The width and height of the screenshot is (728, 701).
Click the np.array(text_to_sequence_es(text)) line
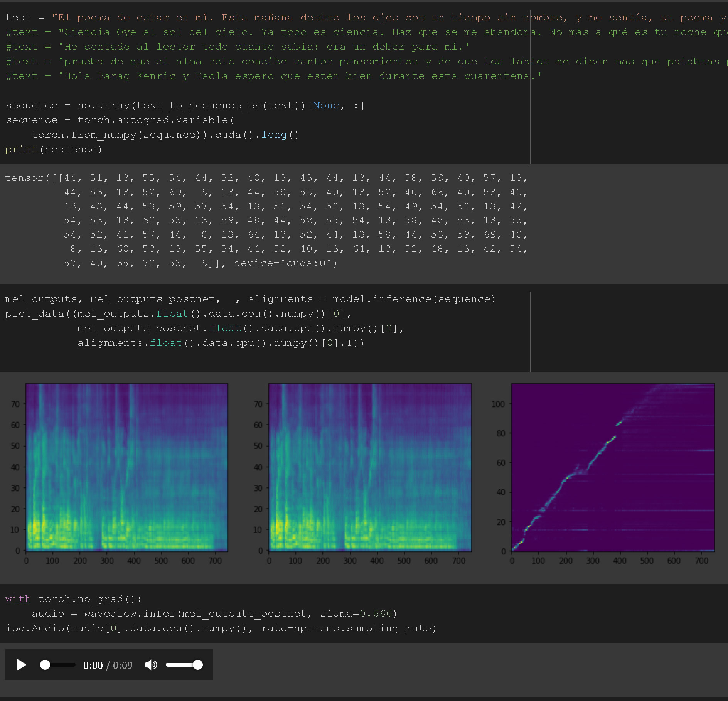pos(185,106)
